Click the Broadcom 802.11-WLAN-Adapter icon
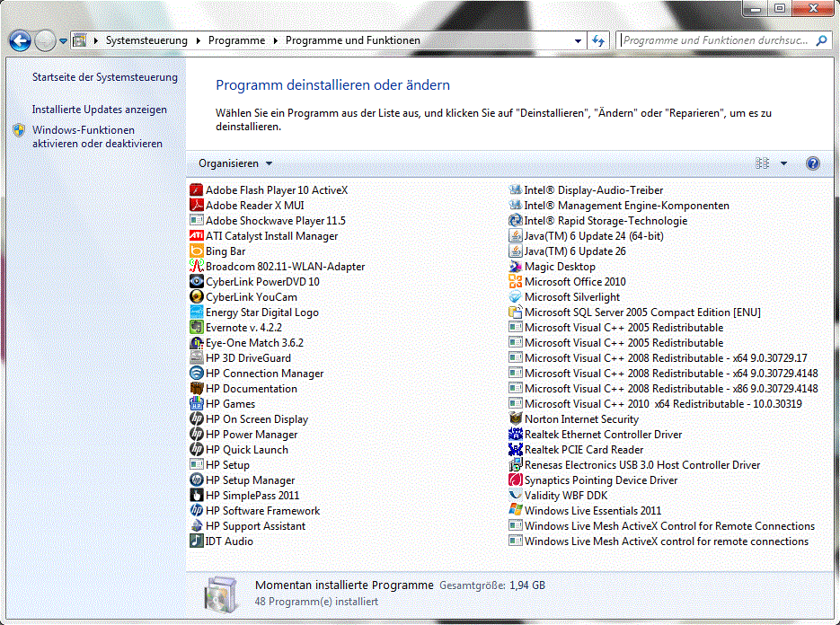840x625 pixels. 197,266
